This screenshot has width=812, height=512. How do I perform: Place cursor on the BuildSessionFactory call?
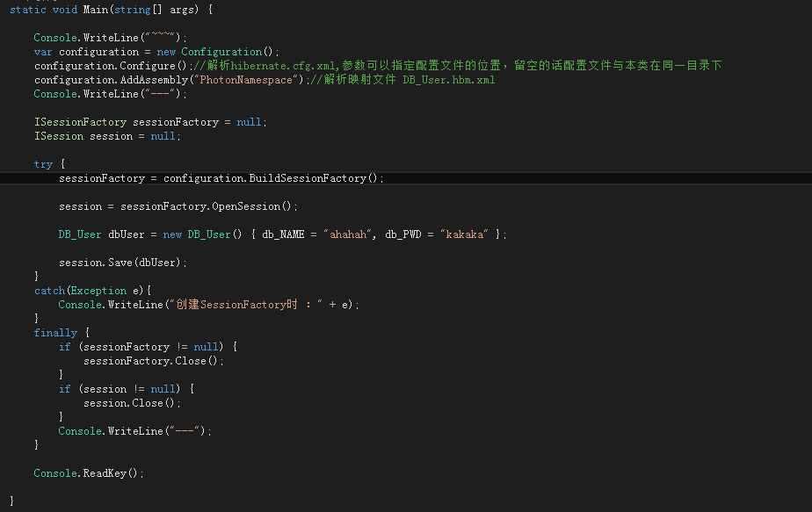[308, 178]
